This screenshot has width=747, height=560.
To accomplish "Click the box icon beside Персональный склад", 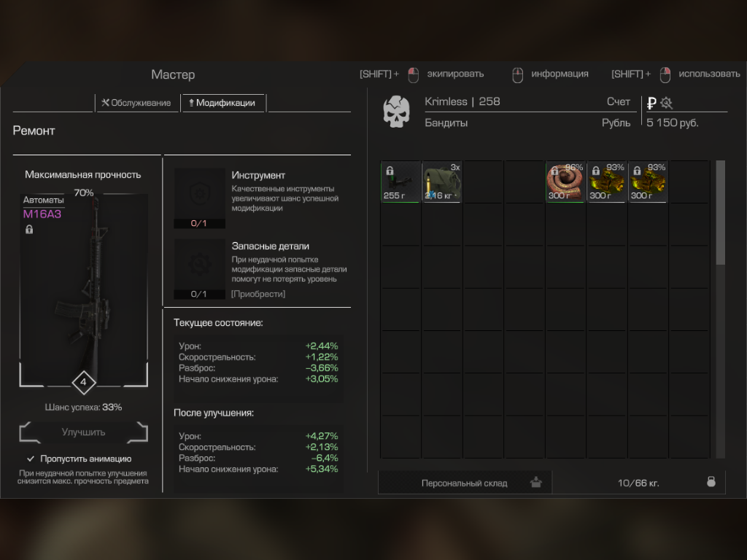I will click(x=536, y=483).
